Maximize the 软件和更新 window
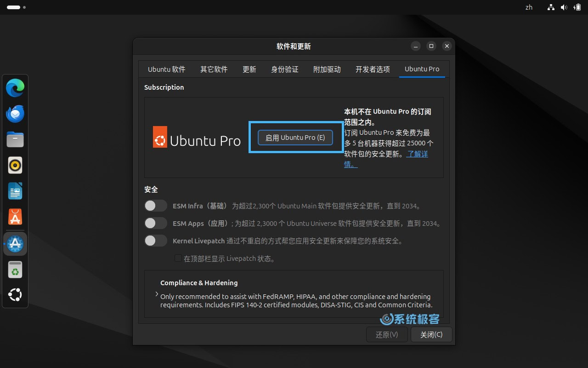 [431, 46]
